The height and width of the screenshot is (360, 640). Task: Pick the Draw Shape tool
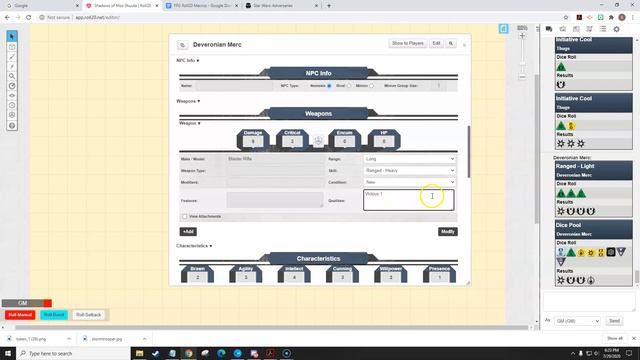pos(12,56)
